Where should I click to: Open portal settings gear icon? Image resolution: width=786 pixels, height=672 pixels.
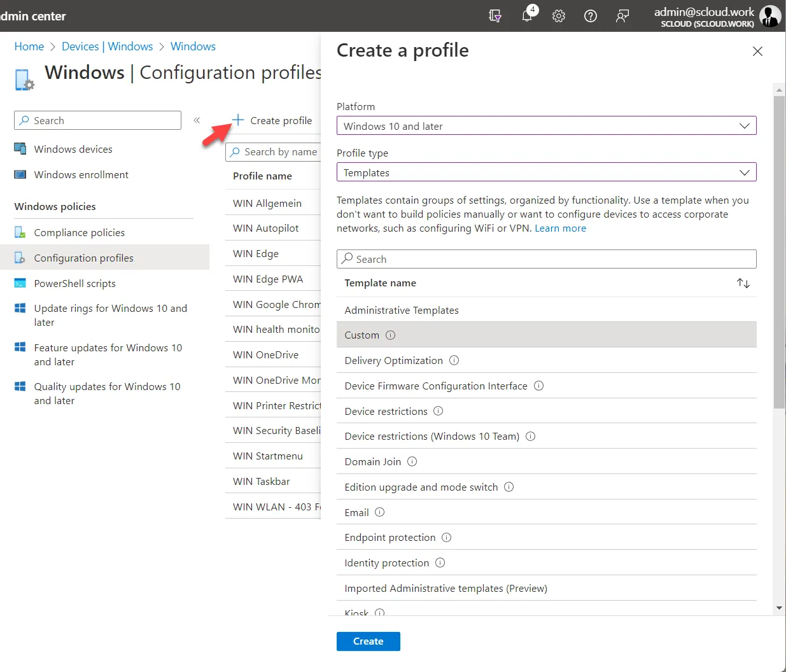(x=559, y=16)
